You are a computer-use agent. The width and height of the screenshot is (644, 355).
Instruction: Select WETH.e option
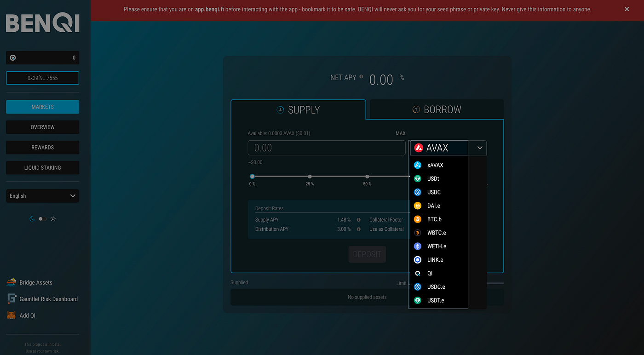pyautogui.click(x=438, y=246)
